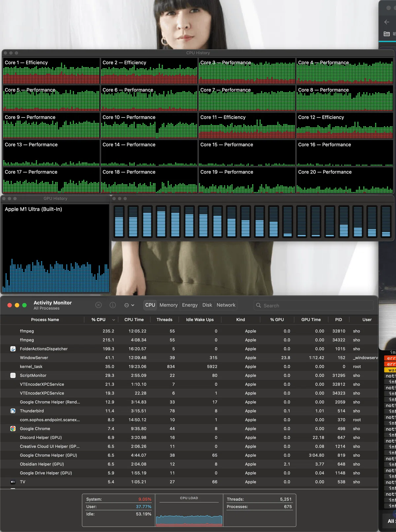Toggle the % CPU sort direction chevron
The height and width of the screenshot is (532, 396).
click(x=114, y=320)
